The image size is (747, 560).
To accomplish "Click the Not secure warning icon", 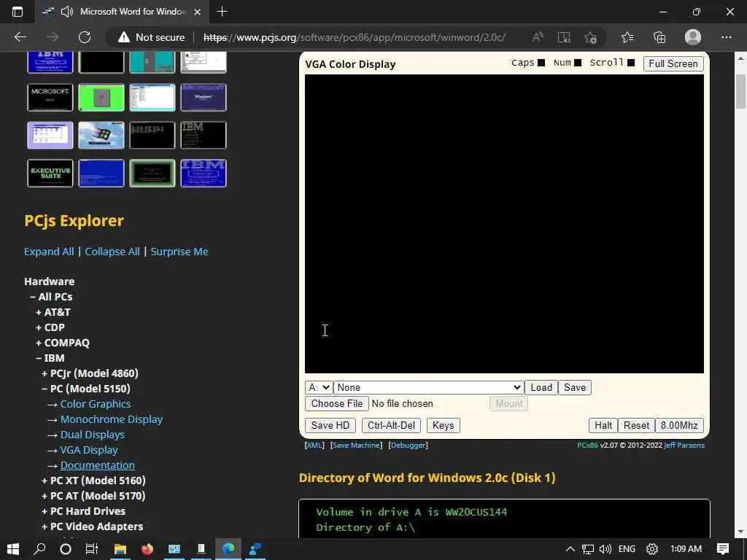I will (124, 37).
